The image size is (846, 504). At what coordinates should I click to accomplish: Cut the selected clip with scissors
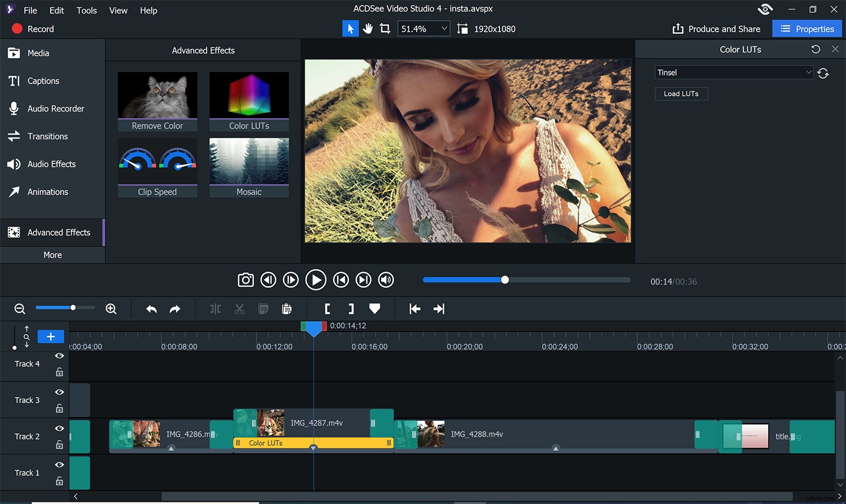tap(239, 309)
